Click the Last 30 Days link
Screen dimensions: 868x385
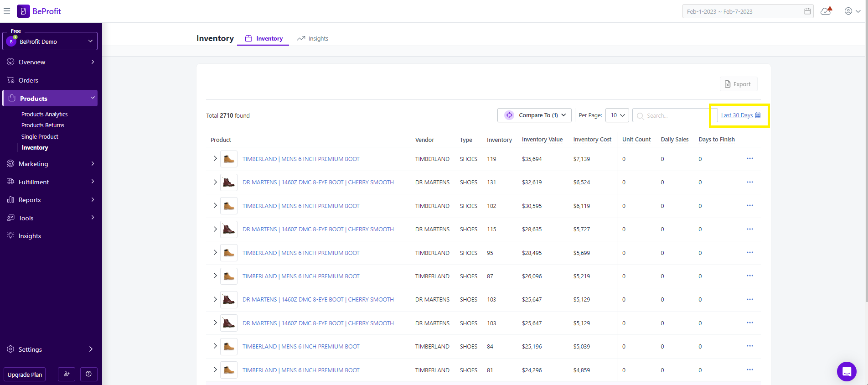(737, 115)
